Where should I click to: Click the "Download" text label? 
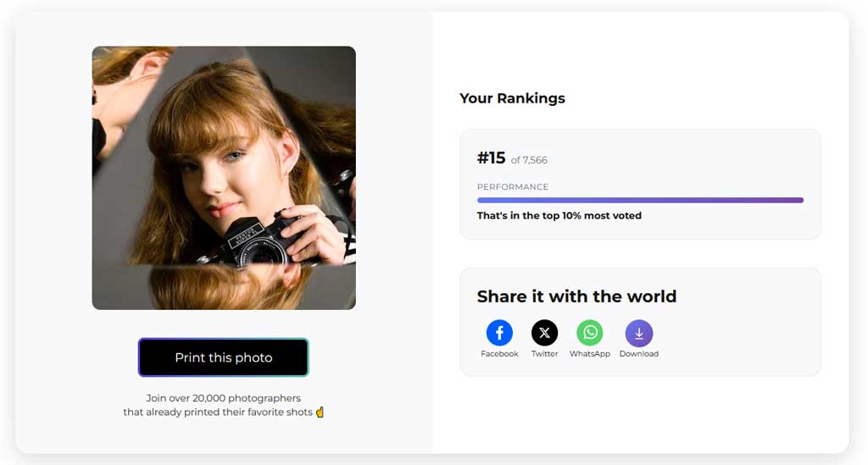[638, 354]
